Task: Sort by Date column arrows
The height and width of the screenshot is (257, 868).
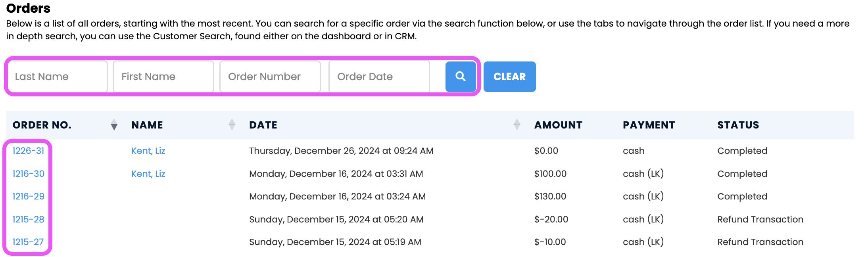Action: 517,125
